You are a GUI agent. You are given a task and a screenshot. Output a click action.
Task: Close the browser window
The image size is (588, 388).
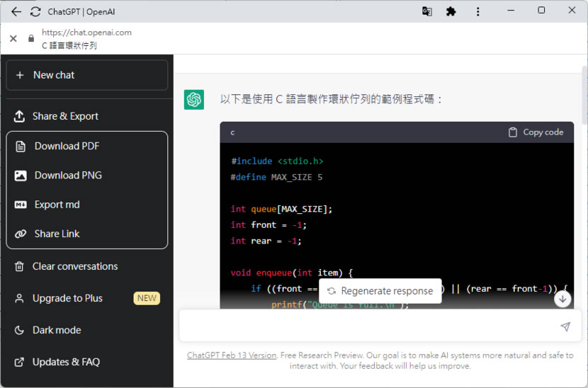click(572, 10)
